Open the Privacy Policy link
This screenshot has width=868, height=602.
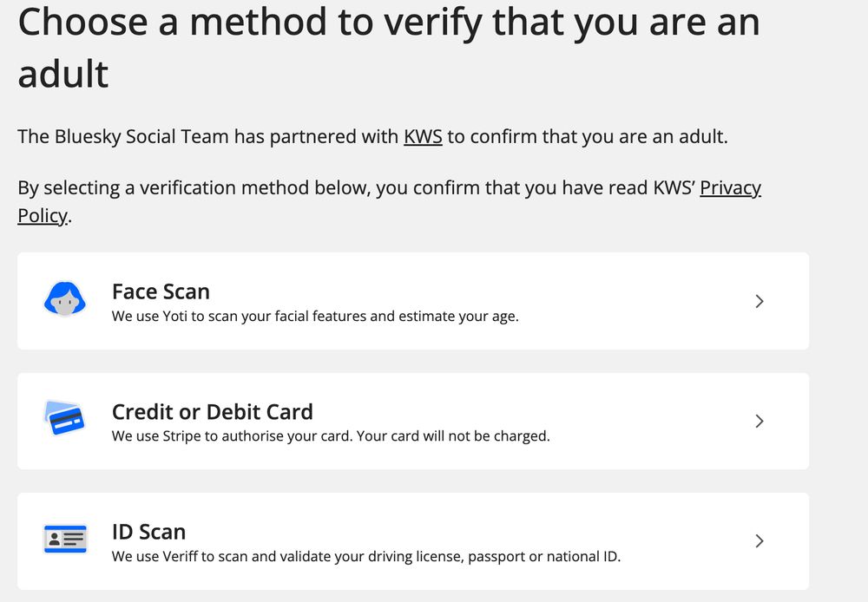pyautogui.click(x=389, y=201)
